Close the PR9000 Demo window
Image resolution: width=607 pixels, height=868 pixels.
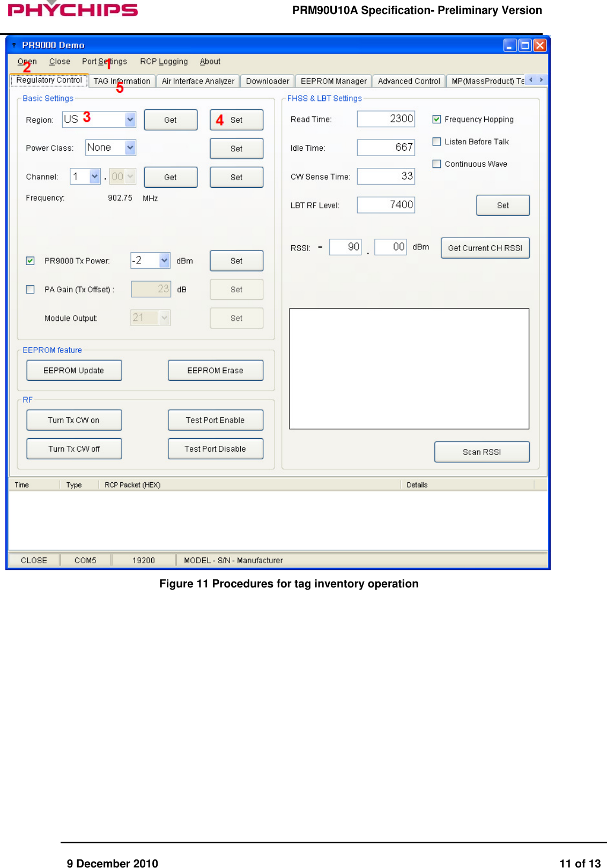[x=540, y=46]
